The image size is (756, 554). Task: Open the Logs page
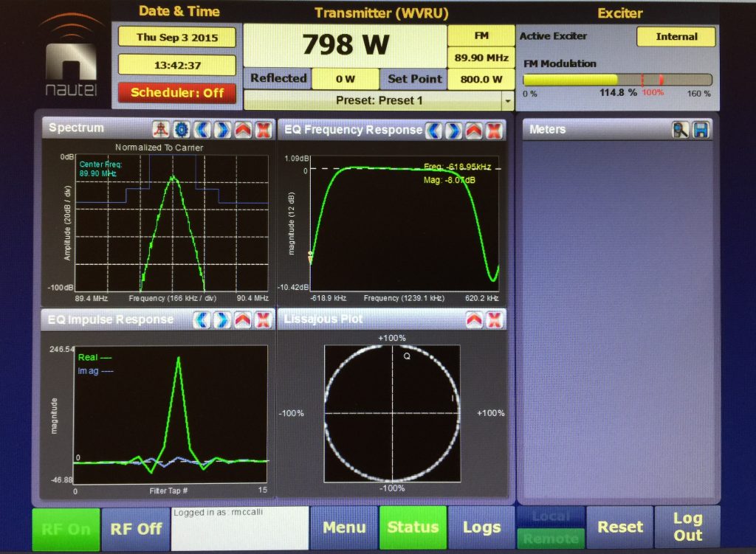tap(481, 527)
